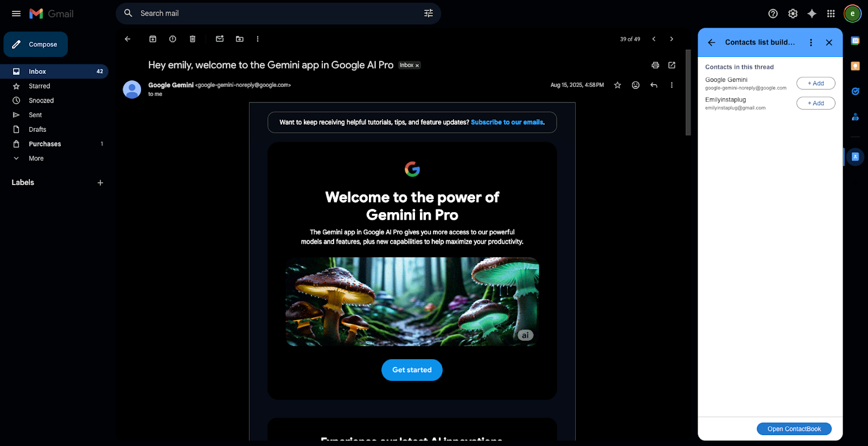The image size is (868, 446).
Task: Close the Contacts list builder panel
Action: coord(829,42)
